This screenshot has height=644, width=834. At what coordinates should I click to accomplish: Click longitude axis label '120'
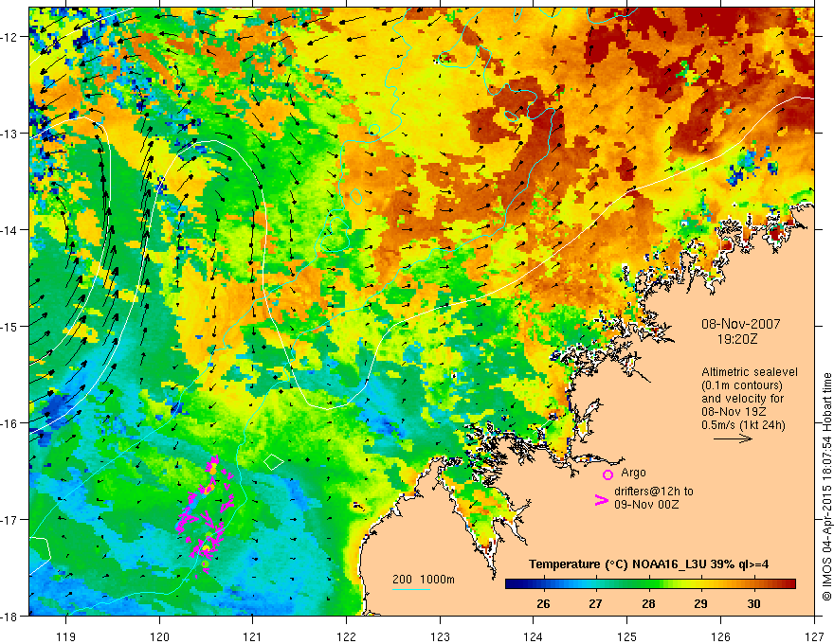(x=159, y=636)
